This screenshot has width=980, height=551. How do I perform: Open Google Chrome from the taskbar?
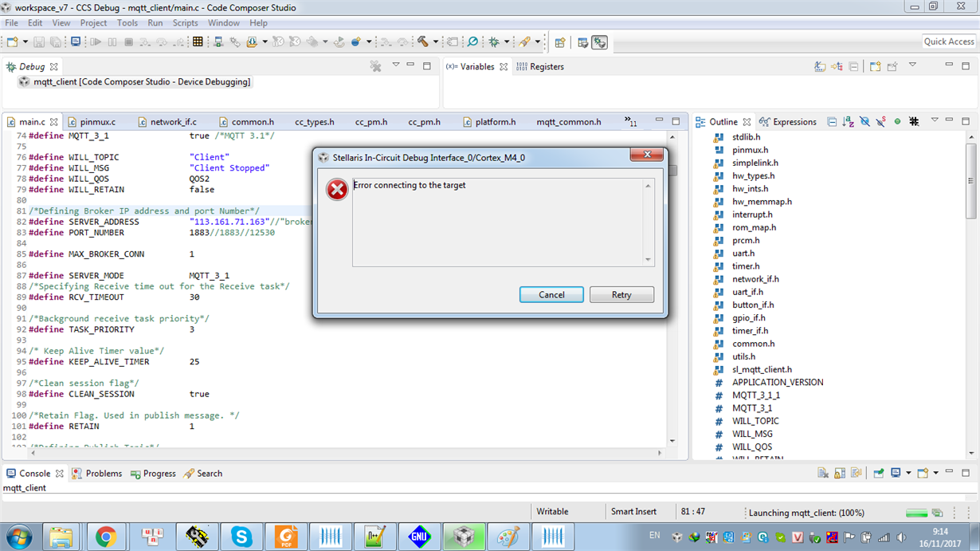pyautogui.click(x=105, y=537)
